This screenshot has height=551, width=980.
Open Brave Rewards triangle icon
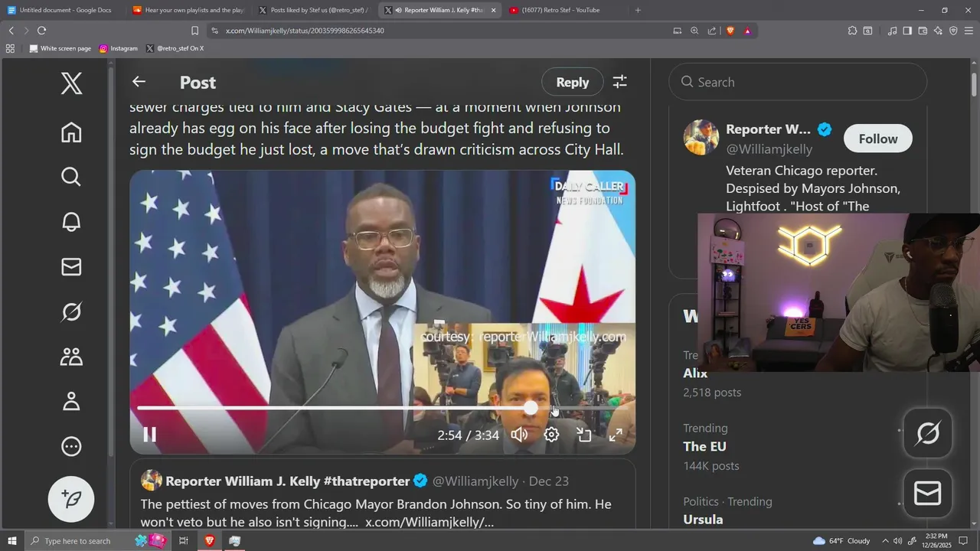click(x=747, y=31)
